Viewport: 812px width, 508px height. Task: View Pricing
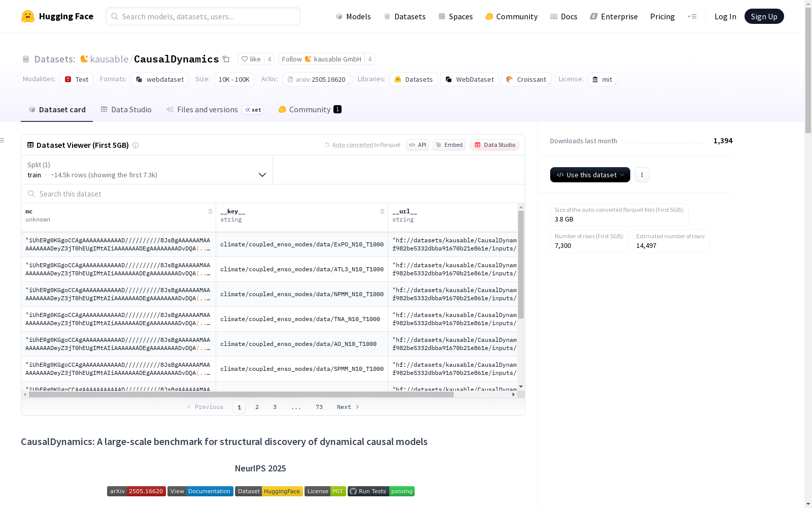[662, 16]
